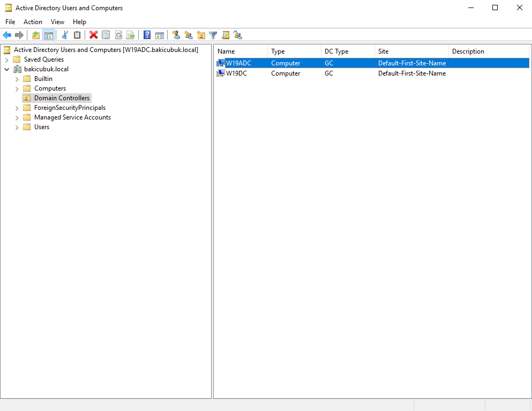Image resolution: width=532 pixels, height=411 pixels.
Task: Click the Domain Controllers OU folder icon
Action: pos(27,98)
